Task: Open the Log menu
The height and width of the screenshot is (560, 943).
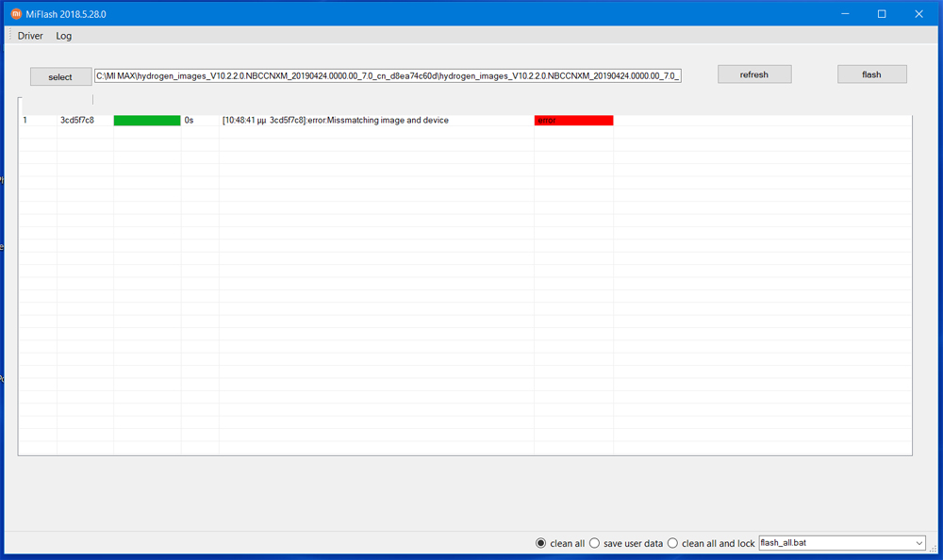Action: (64, 36)
